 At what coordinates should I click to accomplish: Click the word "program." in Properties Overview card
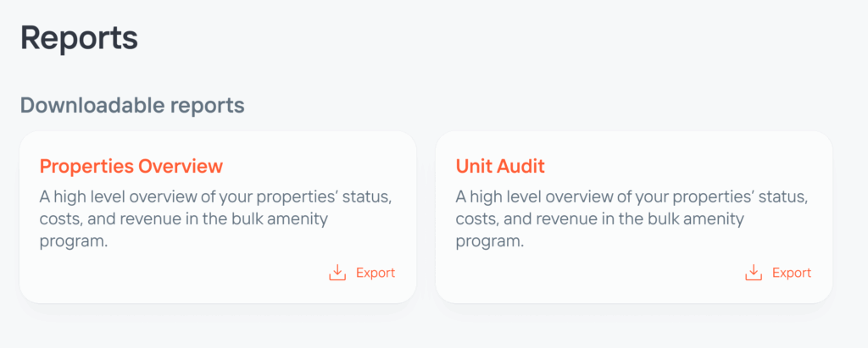[x=74, y=242]
